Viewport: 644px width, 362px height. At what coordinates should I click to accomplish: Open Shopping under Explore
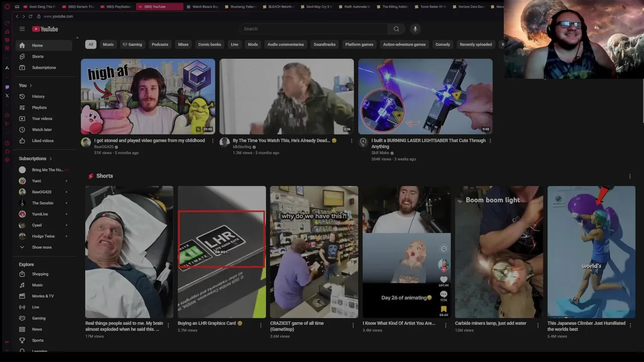(44, 274)
